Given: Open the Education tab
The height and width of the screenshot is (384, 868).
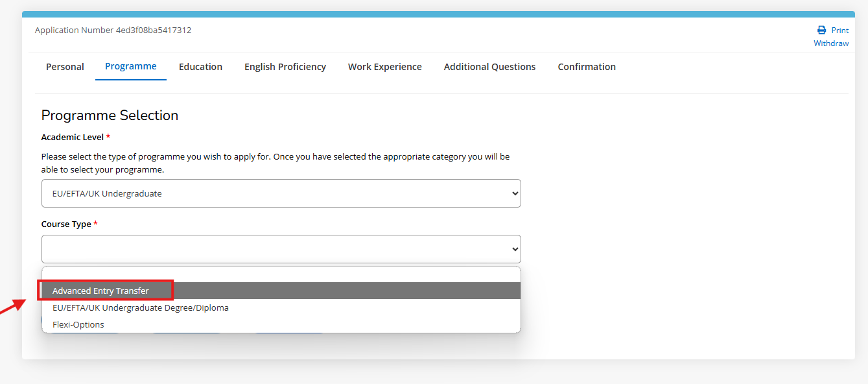Looking at the screenshot, I should pos(200,66).
